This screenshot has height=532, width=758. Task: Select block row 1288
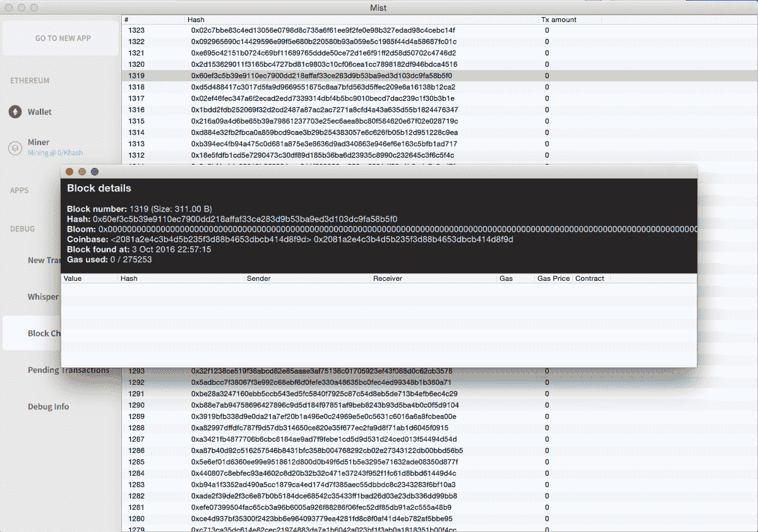click(440, 428)
